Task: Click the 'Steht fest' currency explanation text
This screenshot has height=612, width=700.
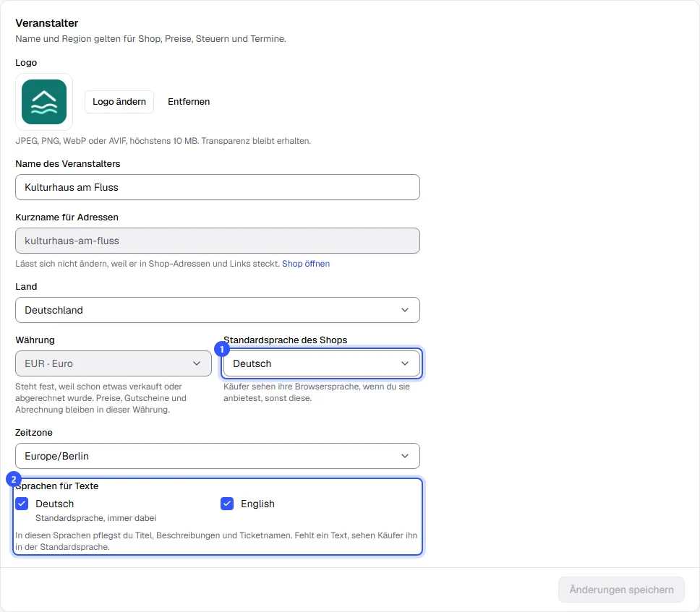Action: (x=101, y=398)
